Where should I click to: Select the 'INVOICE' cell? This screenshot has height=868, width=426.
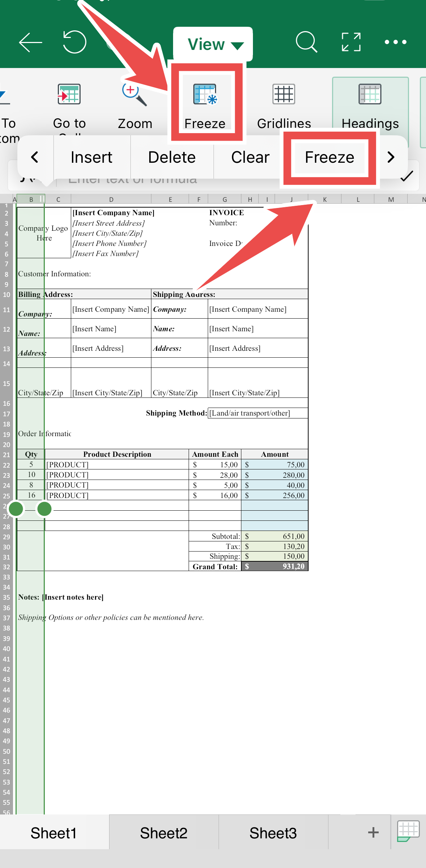227,213
